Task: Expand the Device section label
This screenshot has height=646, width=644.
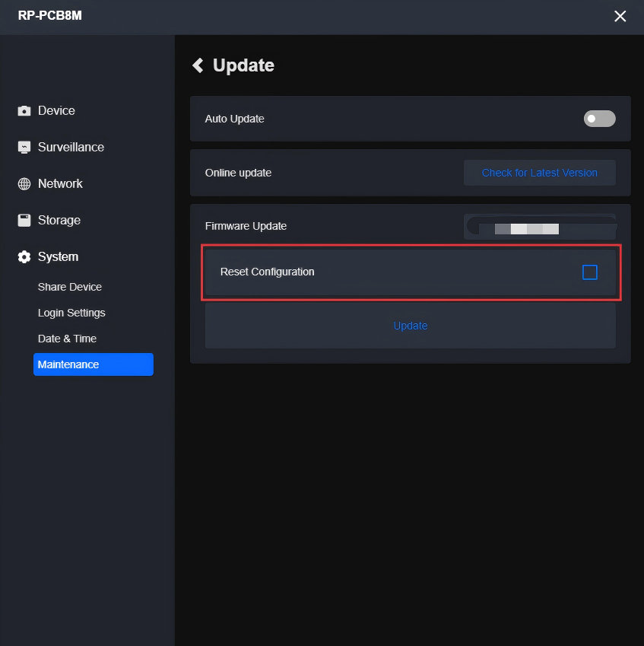Action: pos(56,111)
